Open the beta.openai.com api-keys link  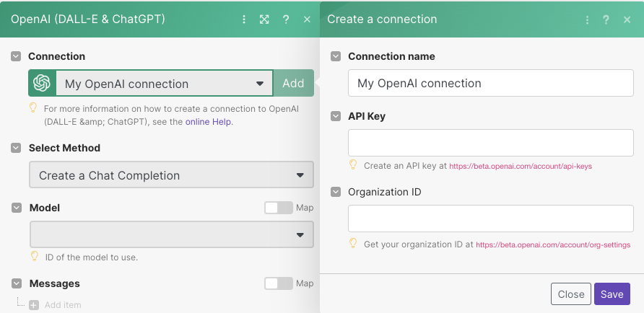pyautogui.click(x=521, y=166)
